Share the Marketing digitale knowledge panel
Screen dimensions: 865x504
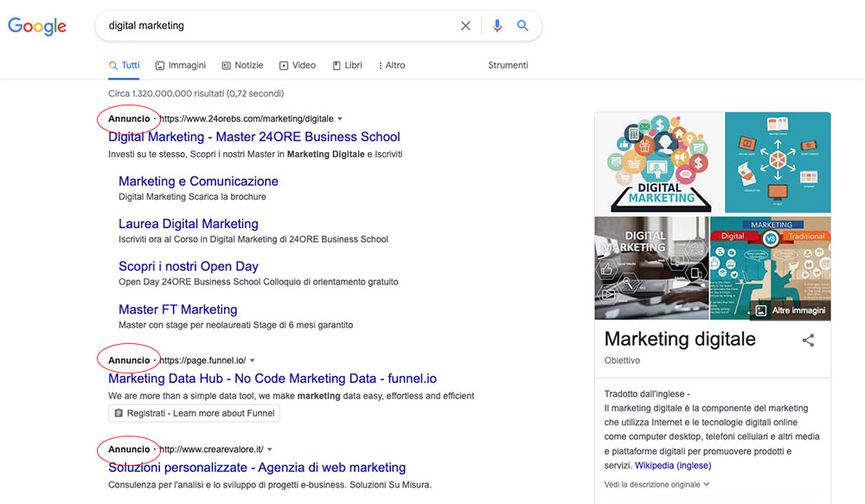pos(808,341)
